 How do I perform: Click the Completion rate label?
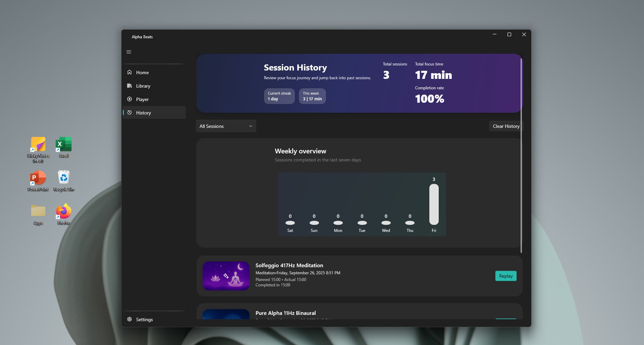pos(429,88)
